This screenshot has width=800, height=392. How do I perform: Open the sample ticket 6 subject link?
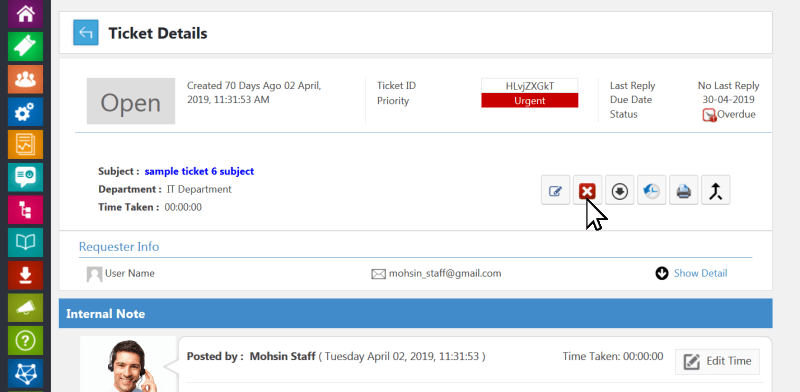coord(199,172)
